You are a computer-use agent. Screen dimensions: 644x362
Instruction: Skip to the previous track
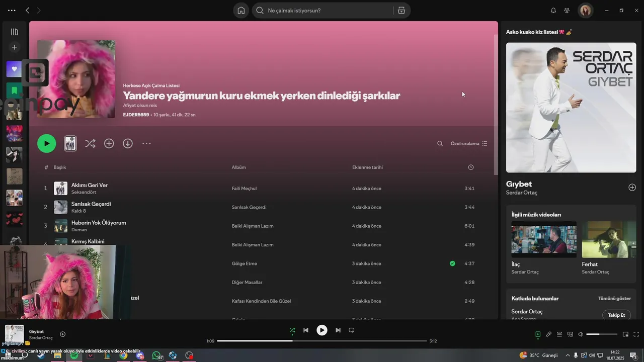pos(306,330)
